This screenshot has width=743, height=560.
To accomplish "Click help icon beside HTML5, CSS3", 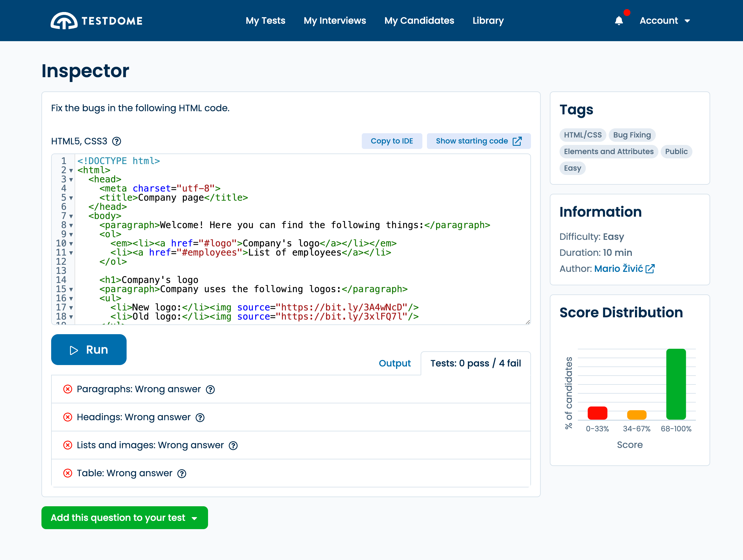I will 117,141.
